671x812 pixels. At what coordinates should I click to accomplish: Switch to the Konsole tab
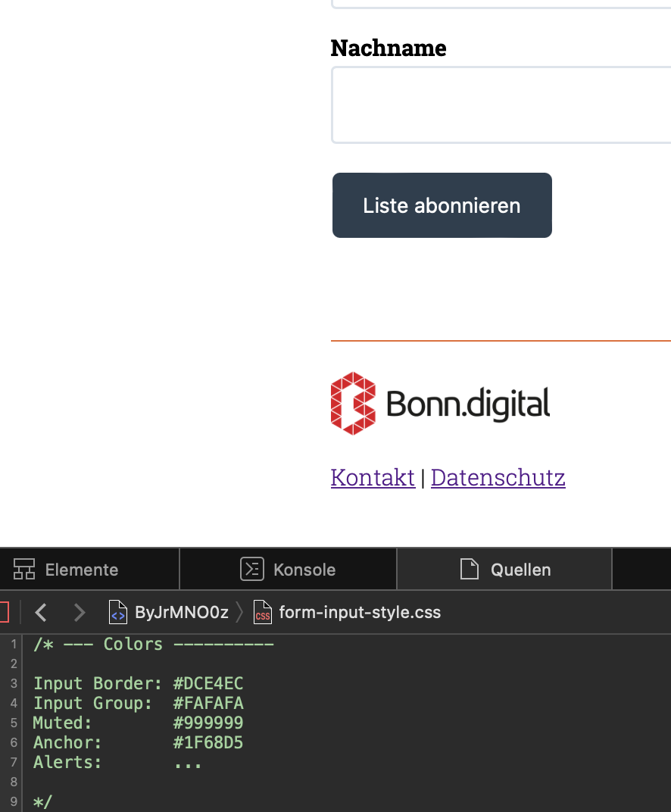288,569
